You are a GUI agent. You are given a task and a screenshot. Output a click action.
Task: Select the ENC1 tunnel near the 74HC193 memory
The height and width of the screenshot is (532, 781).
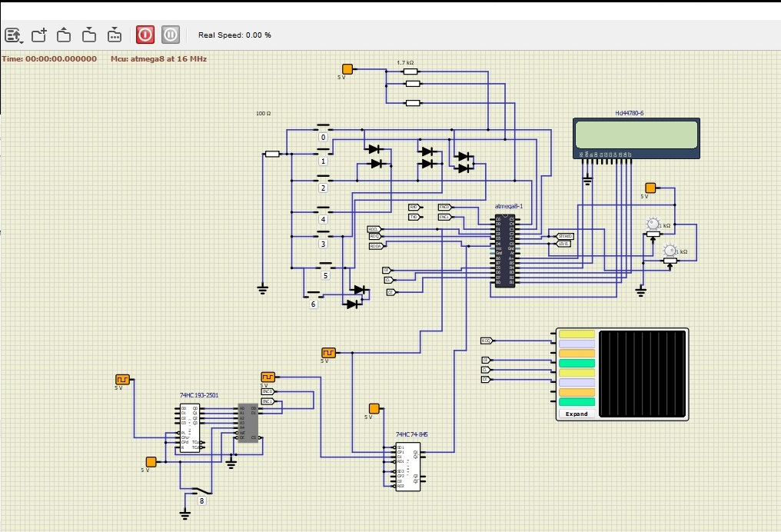(x=268, y=401)
